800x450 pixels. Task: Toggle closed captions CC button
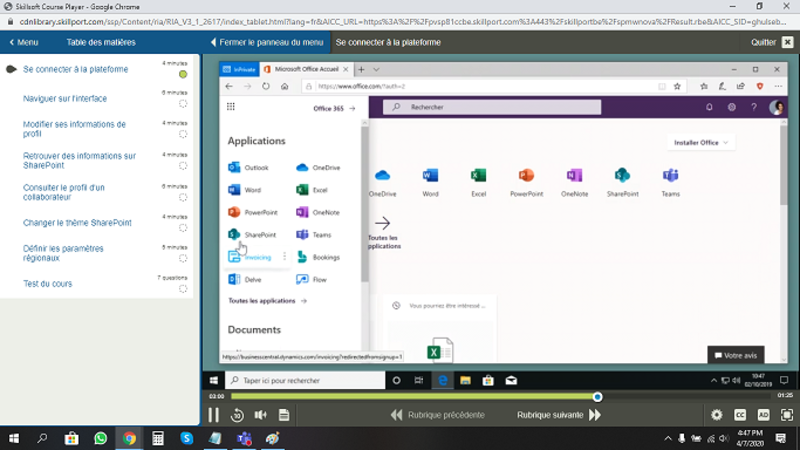[740, 415]
